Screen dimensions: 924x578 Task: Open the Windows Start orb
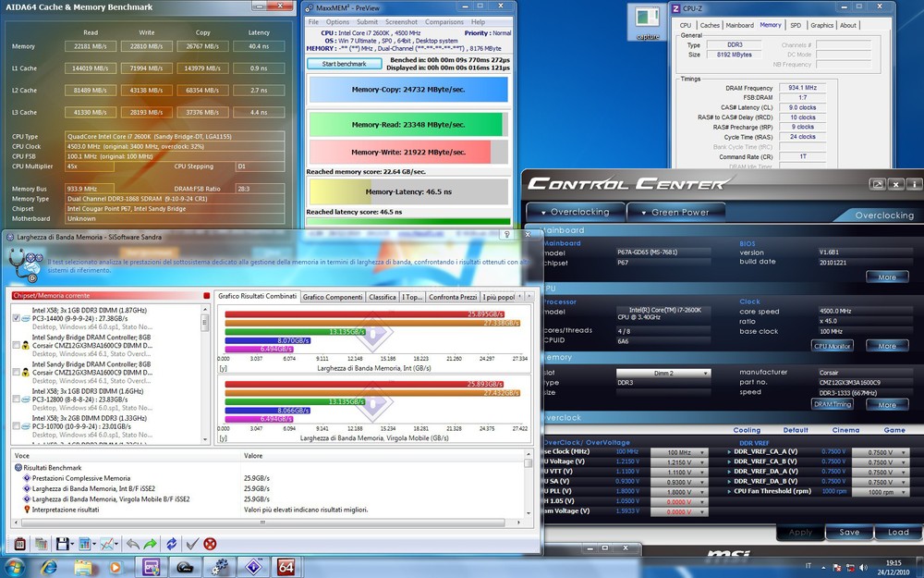pyautogui.click(x=14, y=568)
